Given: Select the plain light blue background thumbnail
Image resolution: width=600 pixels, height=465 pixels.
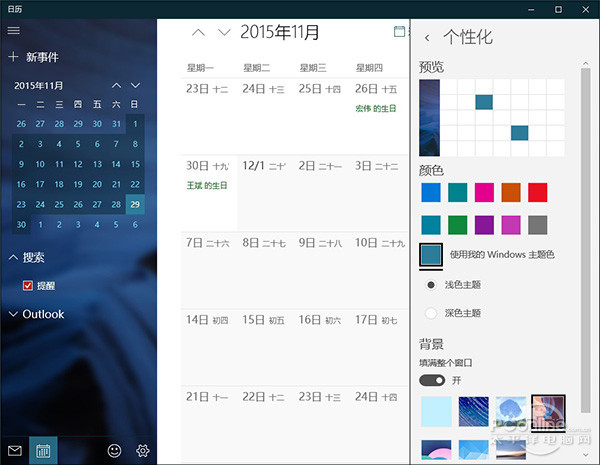Looking at the screenshot, I should pos(436,412).
